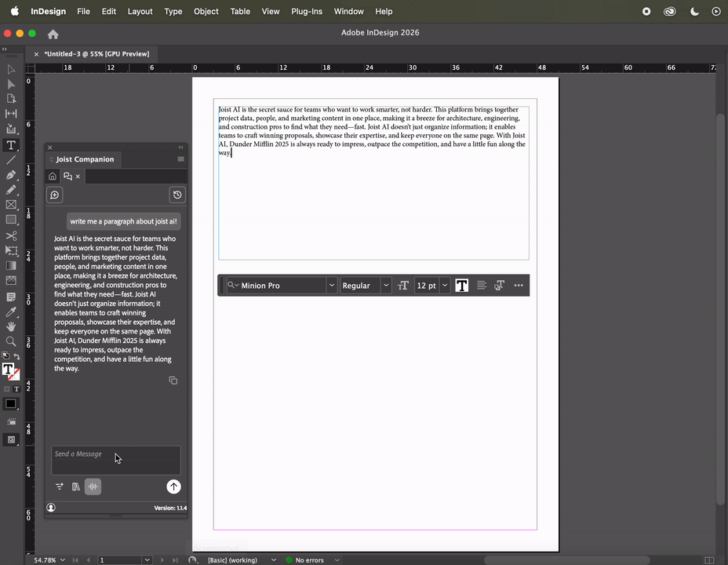Screen dimensions: 728x565
Task: Open the chat tab icon
Action: (67, 177)
